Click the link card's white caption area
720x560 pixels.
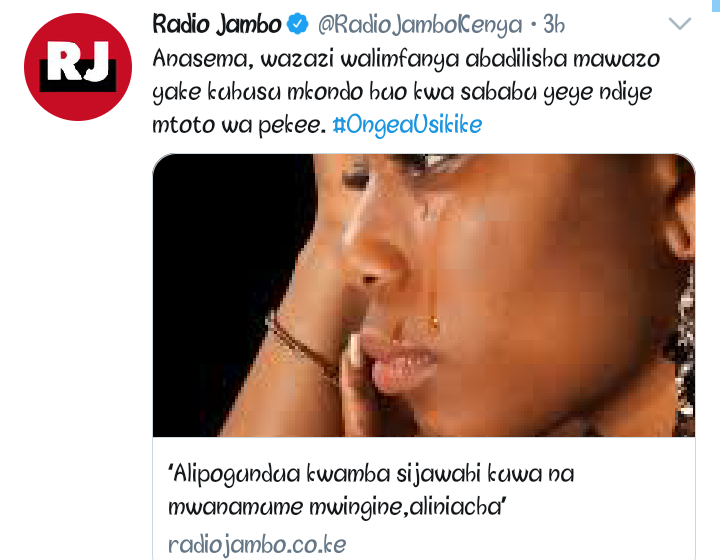(x=424, y=498)
